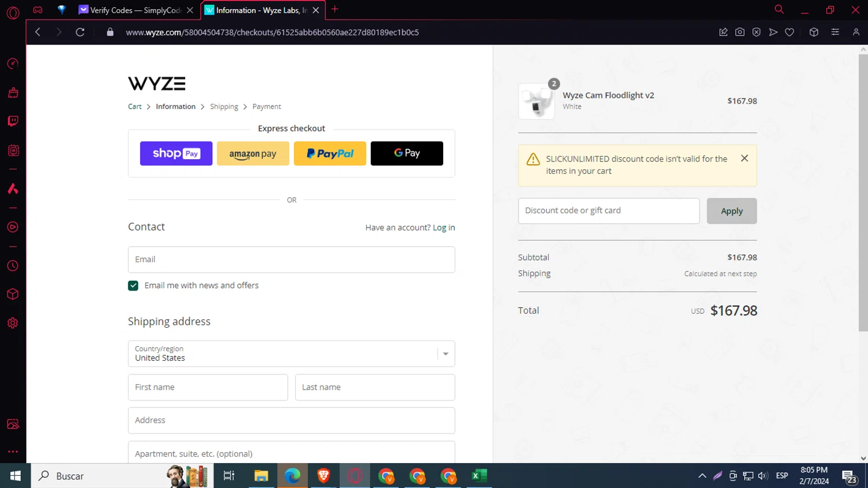
Task: Focus Discount code or gift card field
Action: point(609,211)
